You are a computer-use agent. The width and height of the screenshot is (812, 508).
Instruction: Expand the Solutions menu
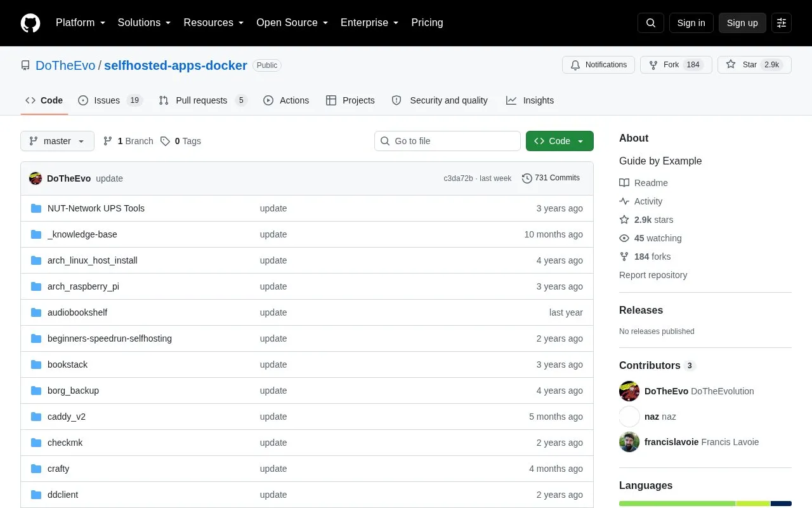coord(145,23)
